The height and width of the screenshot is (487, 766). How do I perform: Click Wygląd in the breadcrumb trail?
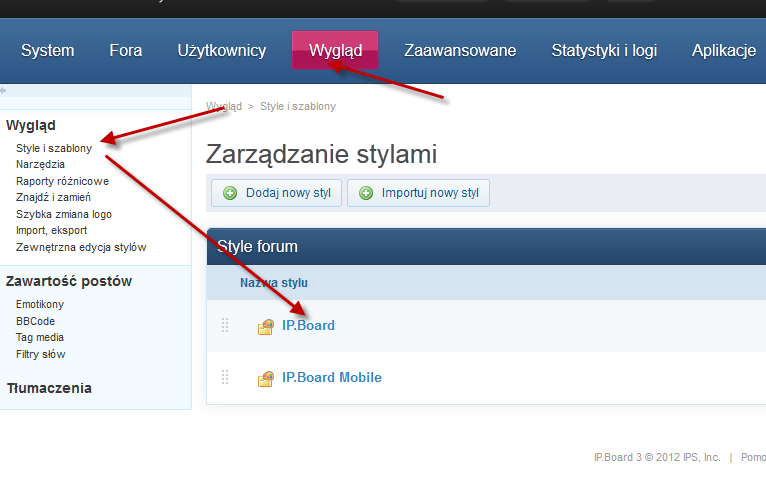(x=224, y=106)
